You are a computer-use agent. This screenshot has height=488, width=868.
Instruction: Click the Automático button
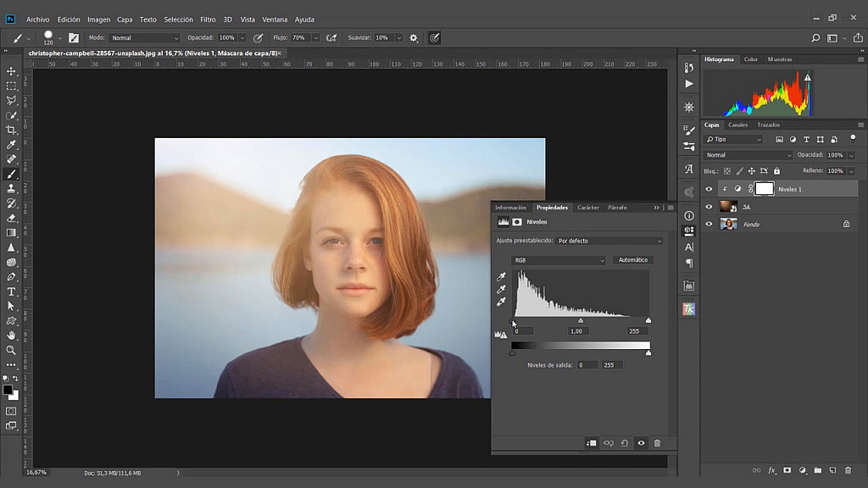click(x=632, y=260)
